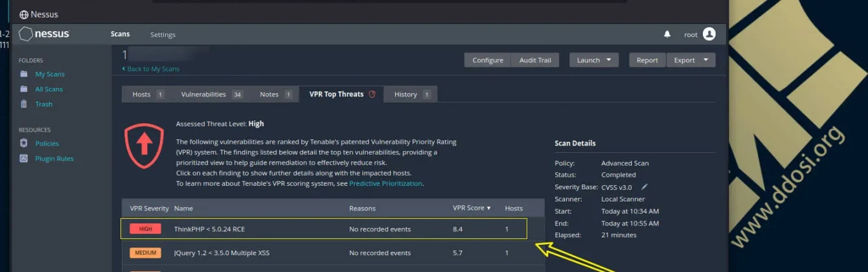
Task: Expand the Launch dropdown
Action: click(x=594, y=60)
